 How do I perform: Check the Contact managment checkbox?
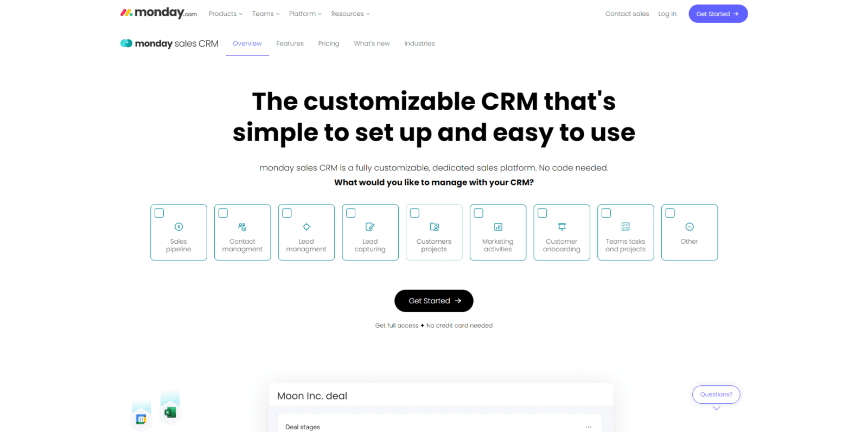(223, 213)
